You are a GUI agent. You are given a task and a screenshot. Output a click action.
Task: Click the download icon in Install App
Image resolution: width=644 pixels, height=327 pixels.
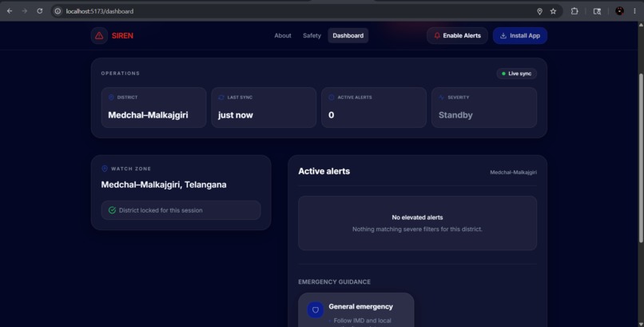[503, 36]
